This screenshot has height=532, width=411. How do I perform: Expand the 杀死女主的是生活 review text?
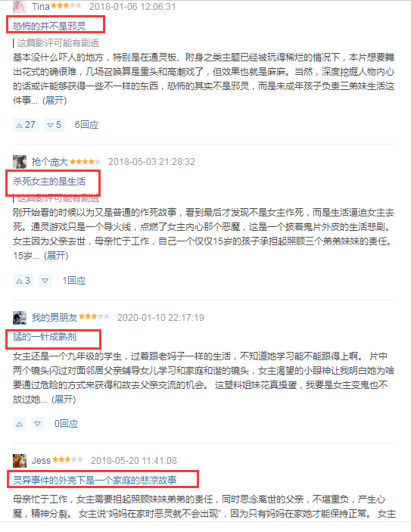(56, 256)
